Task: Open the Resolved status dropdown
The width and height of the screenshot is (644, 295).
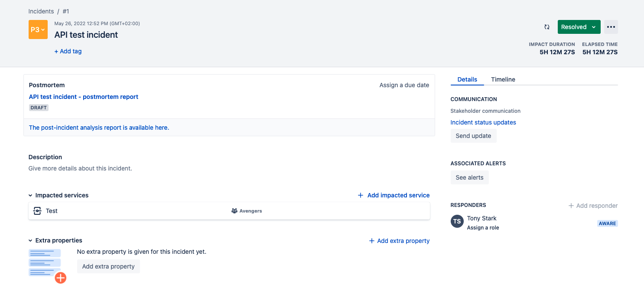Action: coord(579,27)
